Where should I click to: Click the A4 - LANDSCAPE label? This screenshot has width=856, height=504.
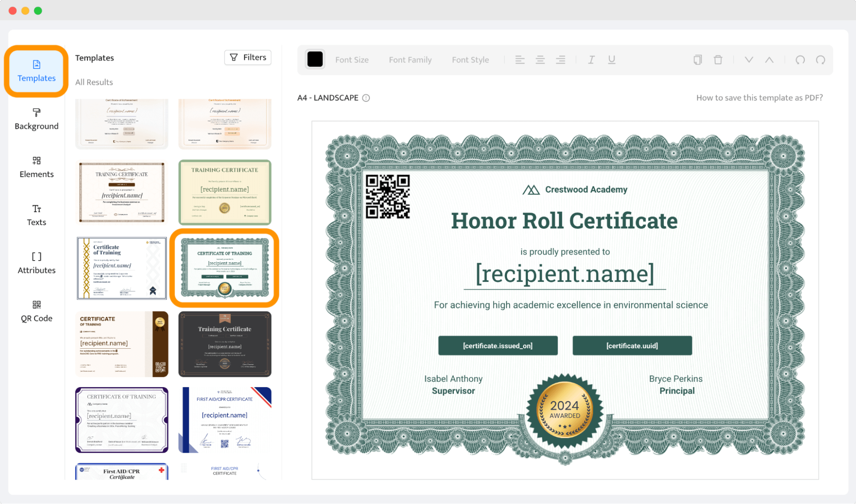(328, 98)
